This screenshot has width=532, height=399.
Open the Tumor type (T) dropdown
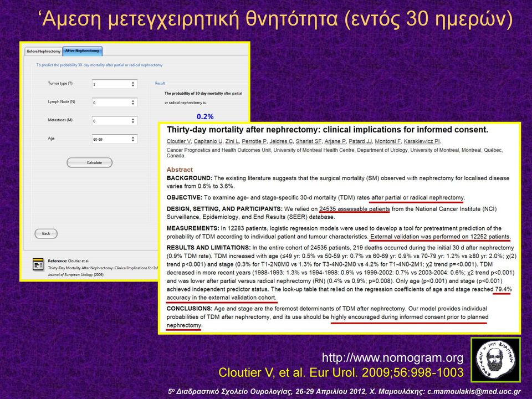tap(114, 84)
